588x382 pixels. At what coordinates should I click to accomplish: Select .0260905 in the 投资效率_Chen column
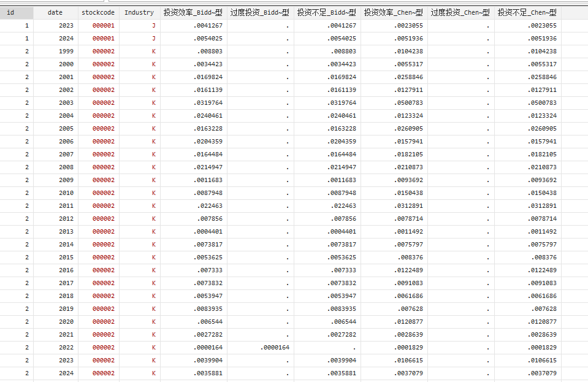coord(394,129)
